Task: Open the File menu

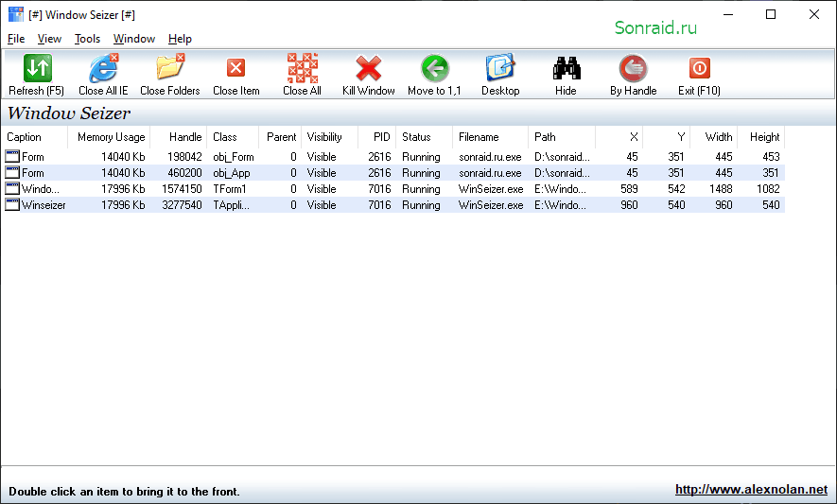Action: click(16, 39)
